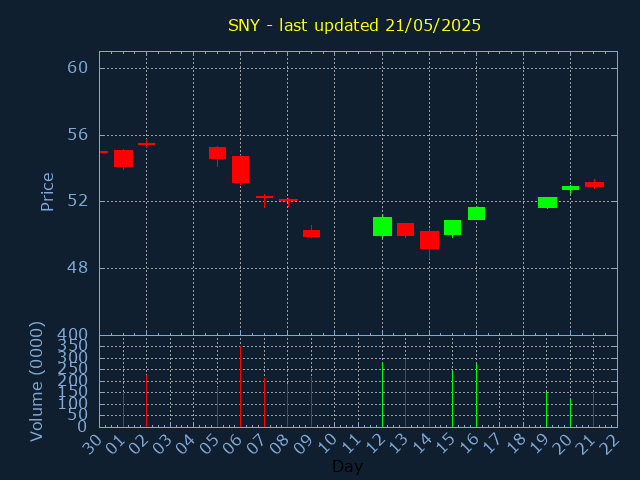Select the green candlestick for day 12
The width and height of the screenshot is (640, 480).
click(382, 227)
